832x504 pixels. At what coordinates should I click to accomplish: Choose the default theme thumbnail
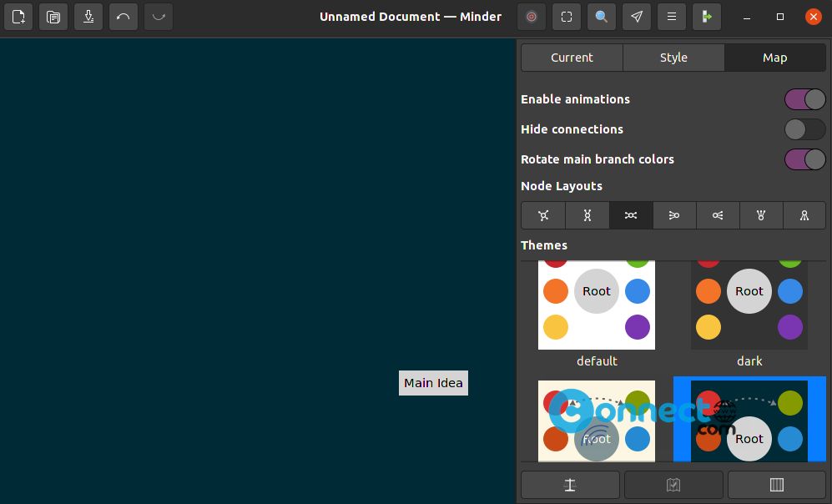tap(597, 305)
